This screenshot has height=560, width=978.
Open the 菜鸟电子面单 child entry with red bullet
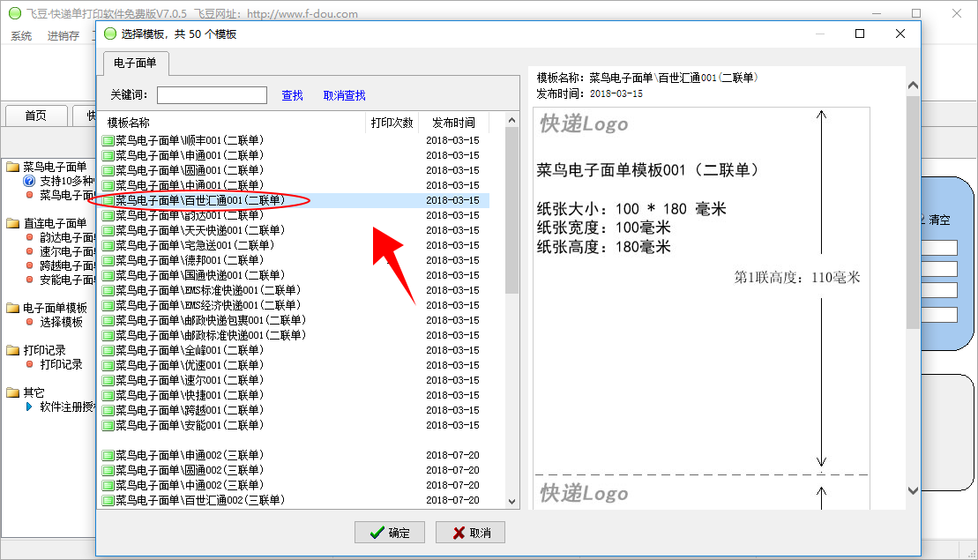[x=67, y=195]
